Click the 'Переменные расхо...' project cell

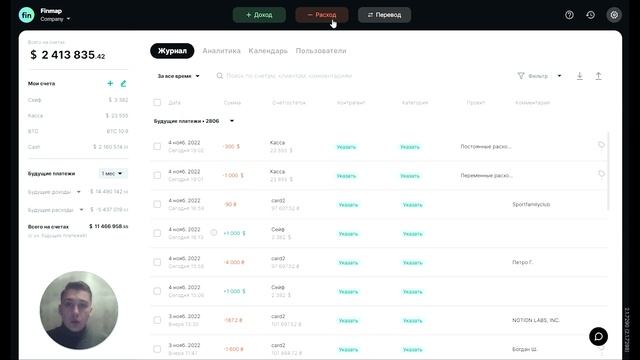[x=487, y=176]
